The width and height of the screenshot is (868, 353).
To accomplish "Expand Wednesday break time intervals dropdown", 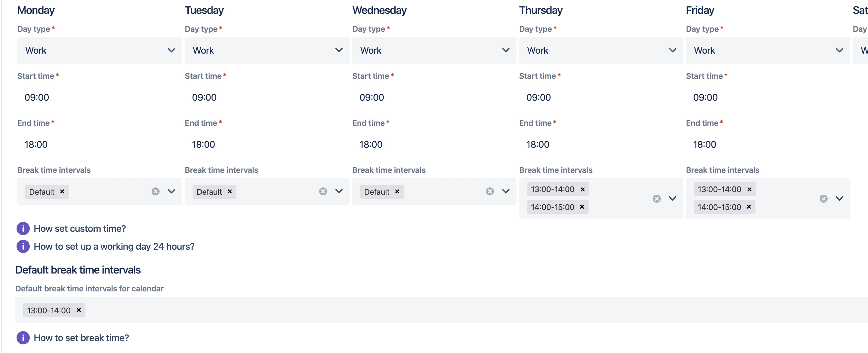I will click(x=506, y=191).
